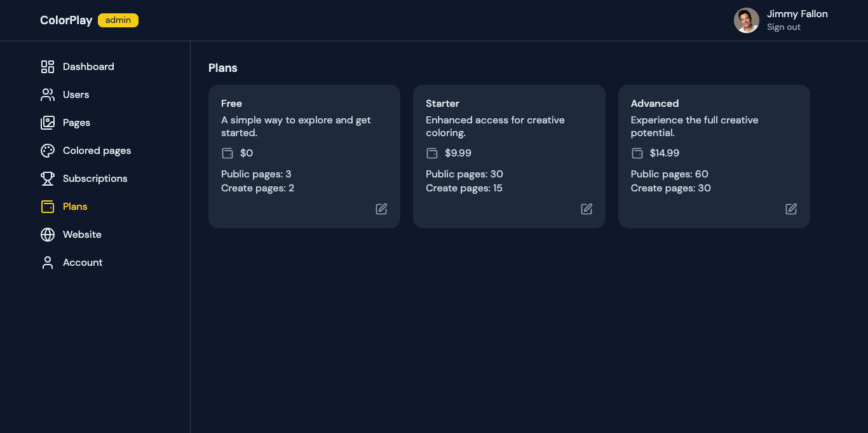Click the Users people icon
The width and height of the screenshot is (868, 433).
[x=48, y=95]
